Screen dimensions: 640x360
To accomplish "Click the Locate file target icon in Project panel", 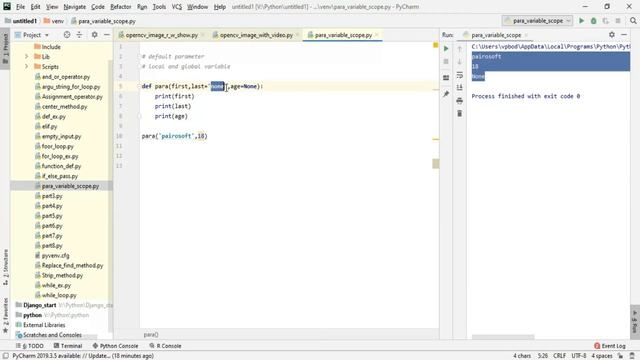I will [67, 35].
